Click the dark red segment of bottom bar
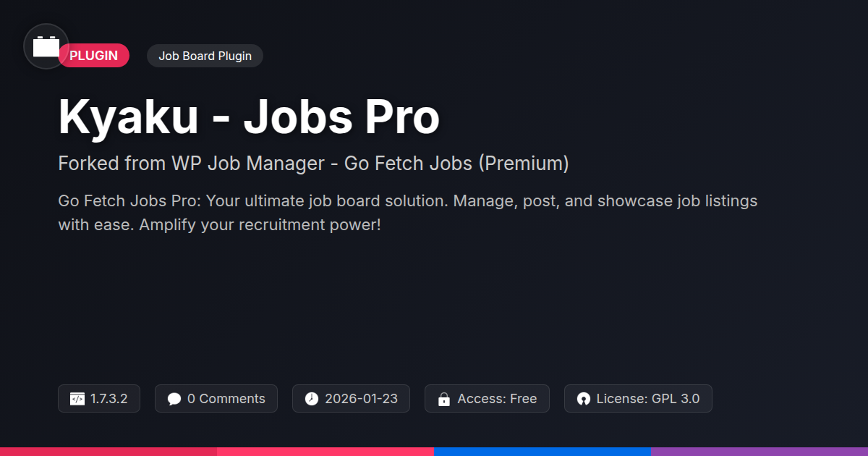The width and height of the screenshot is (868, 456). pyautogui.click(x=109, y=451)
